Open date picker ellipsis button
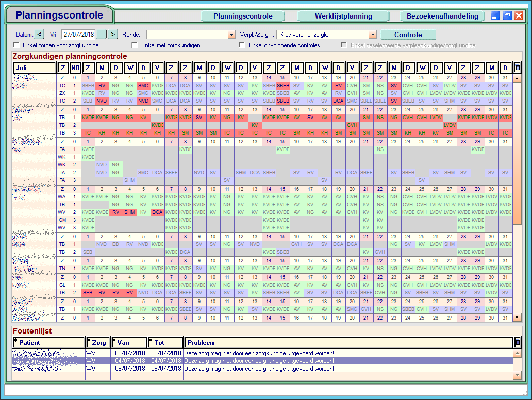532x400 pixels. (x=102, y=35)
